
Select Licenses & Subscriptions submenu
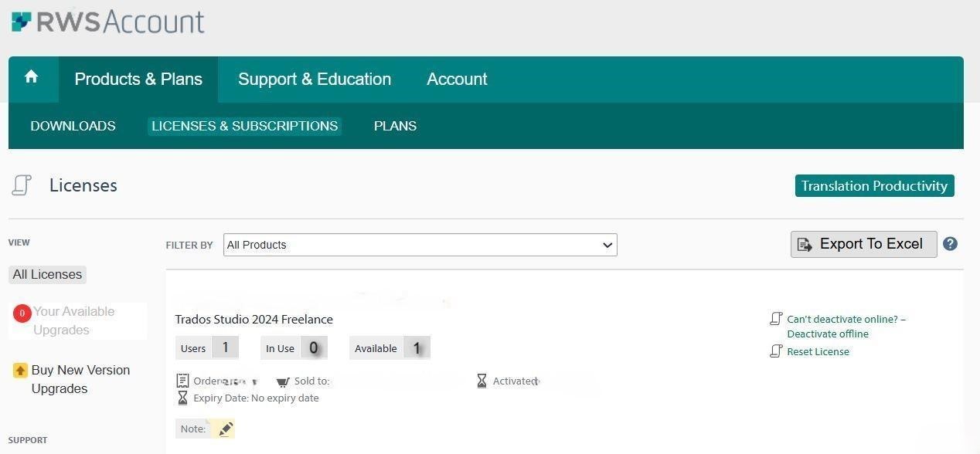pos(244,126)
